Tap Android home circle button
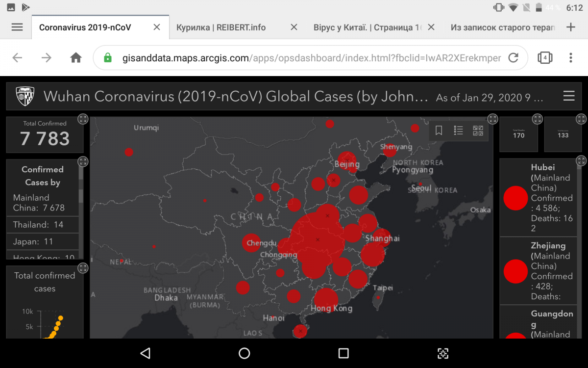The height and width of the screenshot is (368, 588). pyautogui.click(x=245, y=353)
